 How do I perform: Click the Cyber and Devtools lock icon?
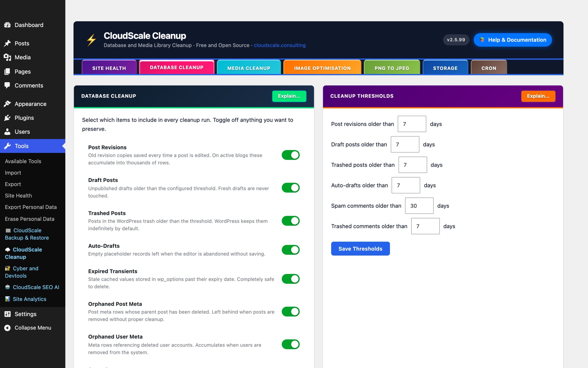[x=8, y=268]
